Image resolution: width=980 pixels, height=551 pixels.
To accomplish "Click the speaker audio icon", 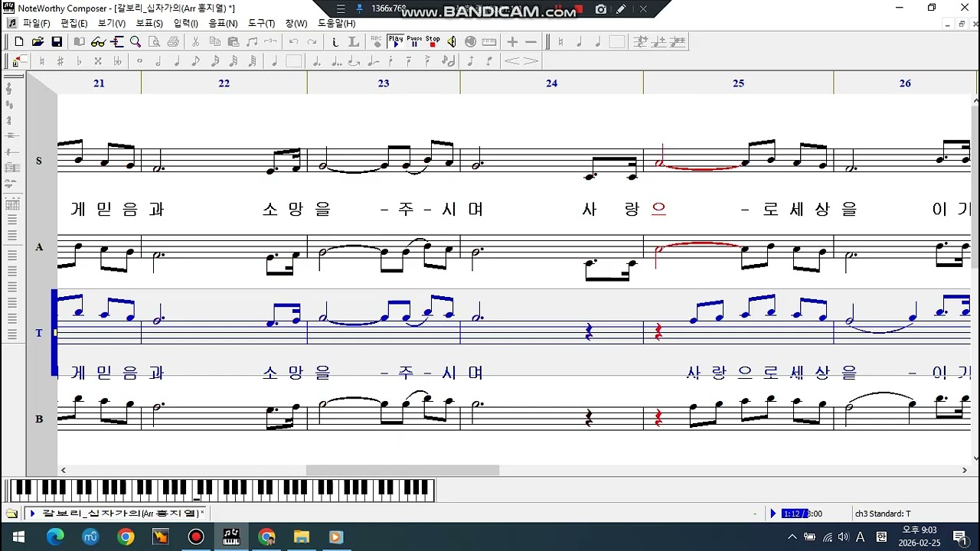I will [452, 42].
